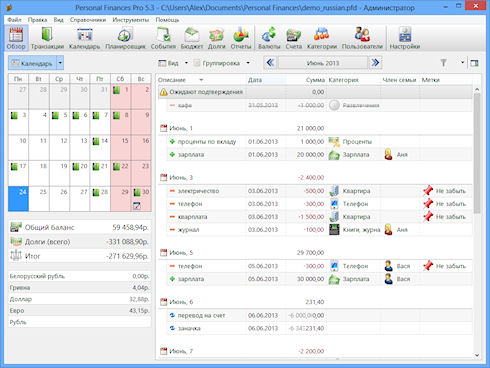
Task: Select the журнал transaction row
Action: [319, 230]
